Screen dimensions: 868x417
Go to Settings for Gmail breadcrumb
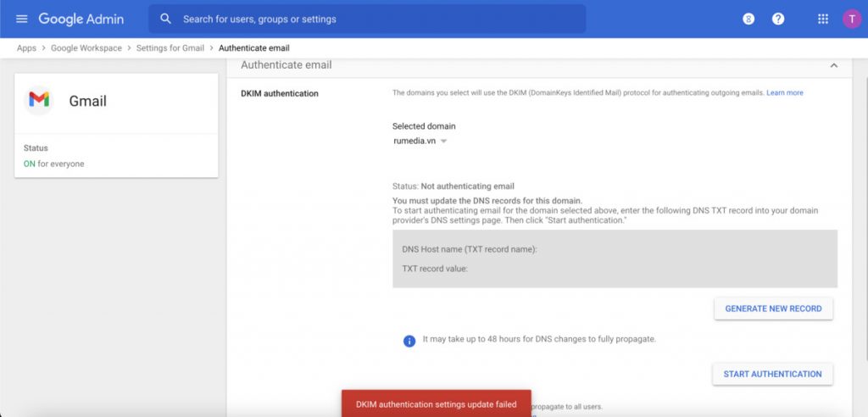tap(170, 48)
